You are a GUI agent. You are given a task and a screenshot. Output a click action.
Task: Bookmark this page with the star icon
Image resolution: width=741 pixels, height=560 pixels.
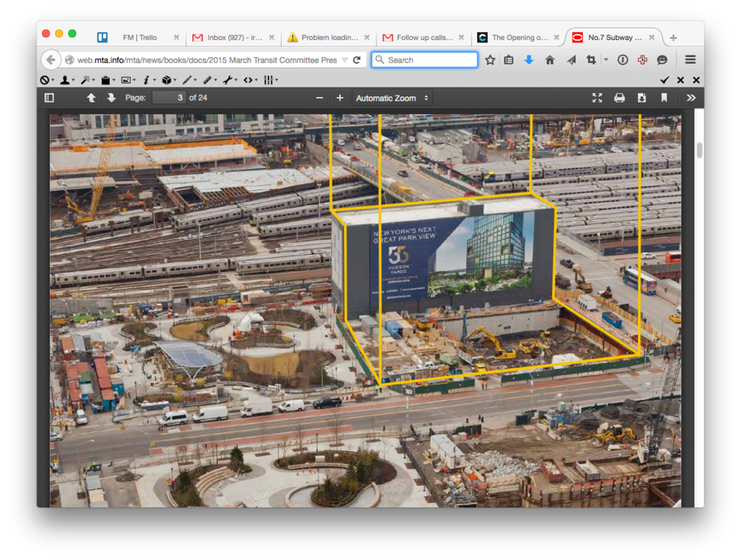490,60
